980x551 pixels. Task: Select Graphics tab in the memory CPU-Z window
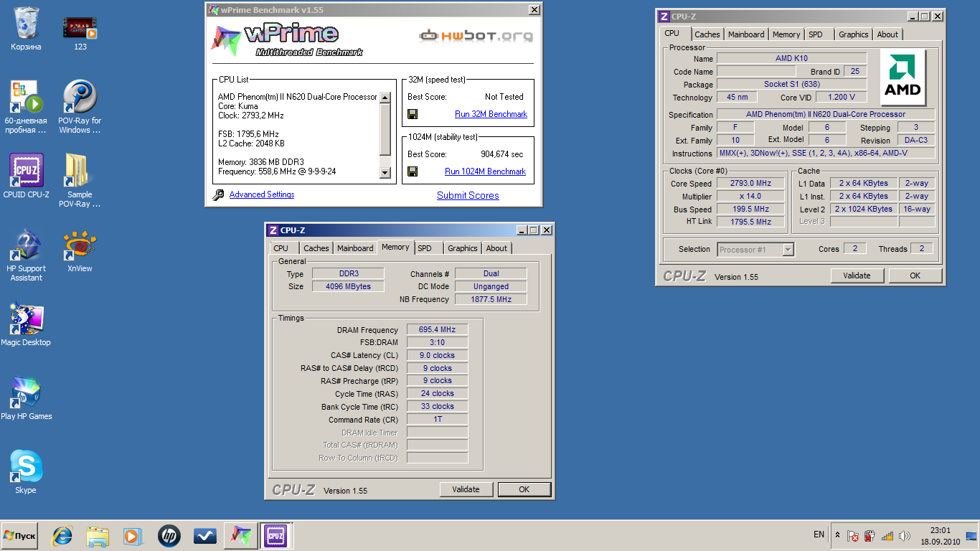tap(463, 248)
